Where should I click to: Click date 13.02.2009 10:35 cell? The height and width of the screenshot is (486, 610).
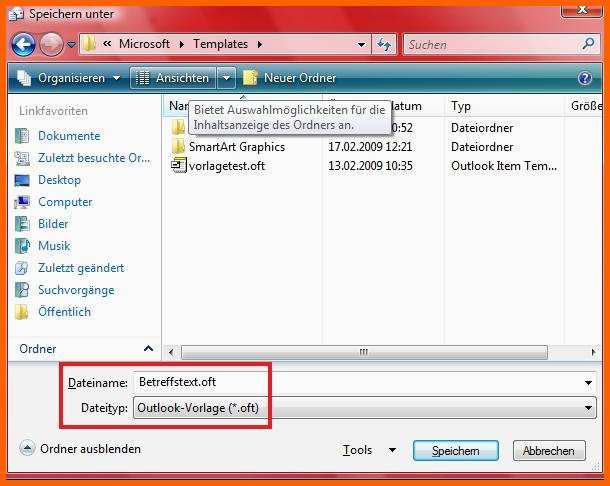click(x=370, y=166)
